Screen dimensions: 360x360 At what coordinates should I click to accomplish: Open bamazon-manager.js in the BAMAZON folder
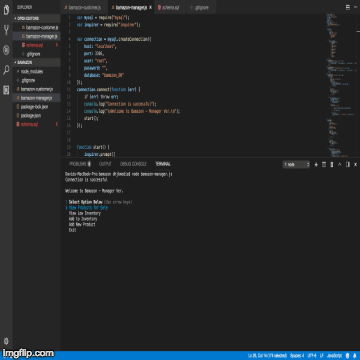(x=37, y=98)
